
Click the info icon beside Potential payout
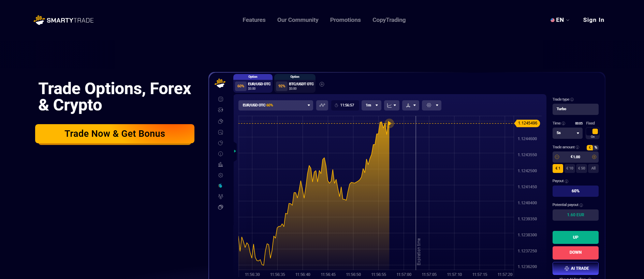[x=581, y=205]
